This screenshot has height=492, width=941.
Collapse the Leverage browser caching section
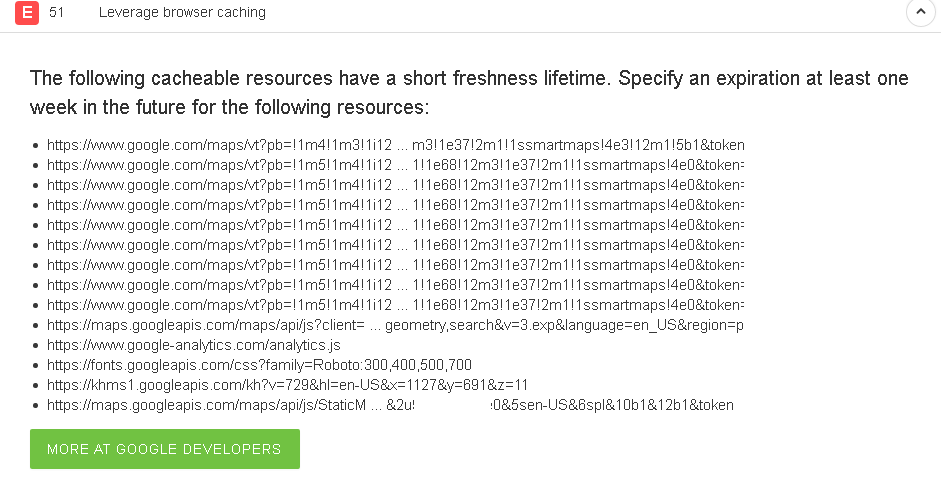coord(921,12)
